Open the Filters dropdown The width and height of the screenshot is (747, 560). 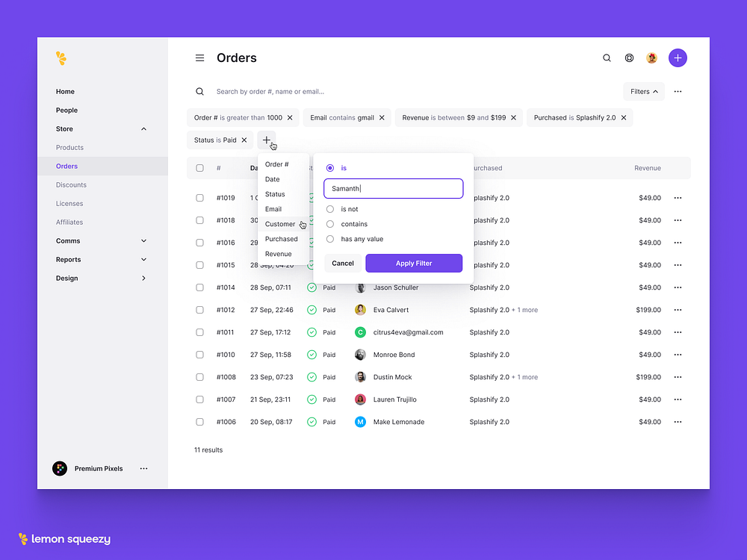pos(643,91)
